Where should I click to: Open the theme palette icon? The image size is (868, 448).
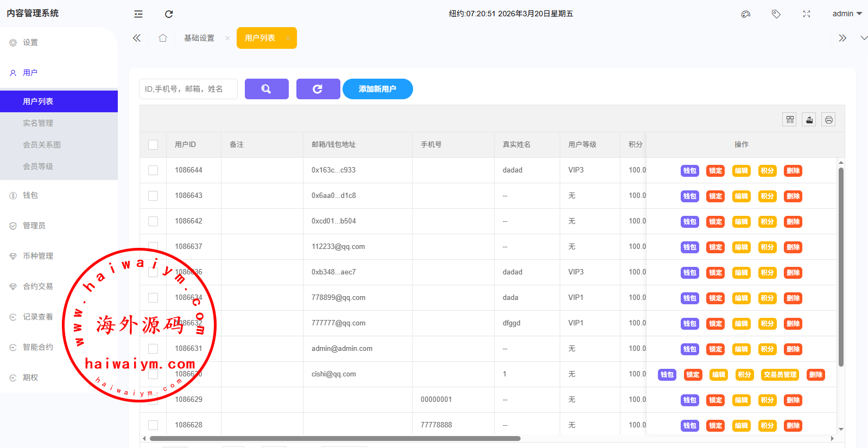(x=746, y=14)
